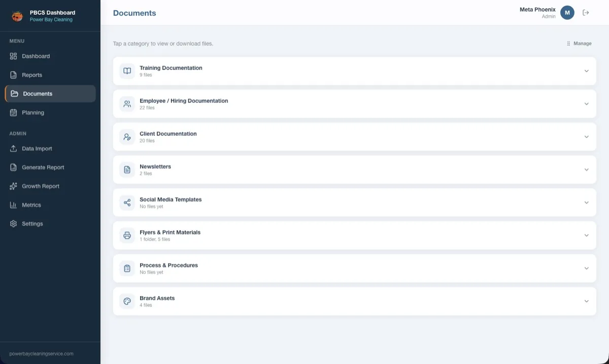Viewport: 609px width, 364px height.
Task: Open the Settings menu item
Action: 50,224
